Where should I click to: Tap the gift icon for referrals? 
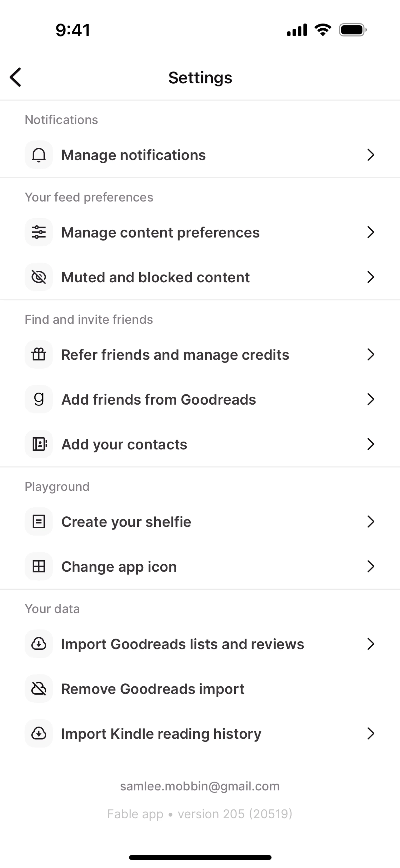pos(39,355)
